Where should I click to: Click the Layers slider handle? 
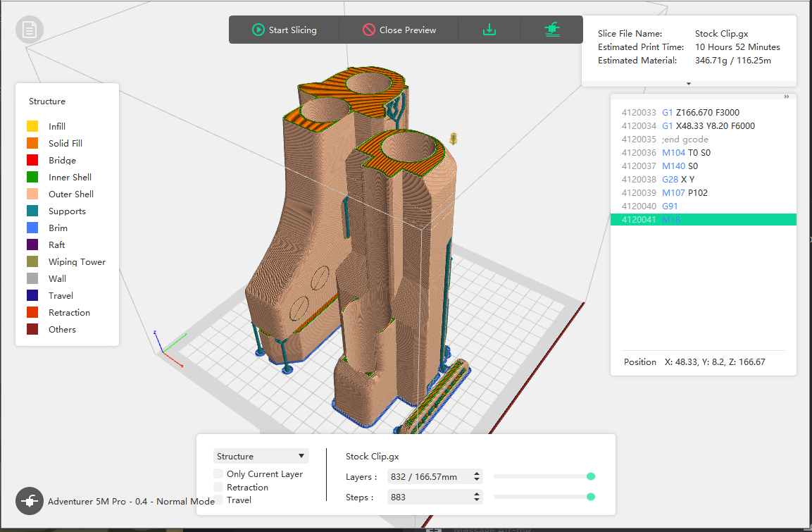(x=591, y=477)
